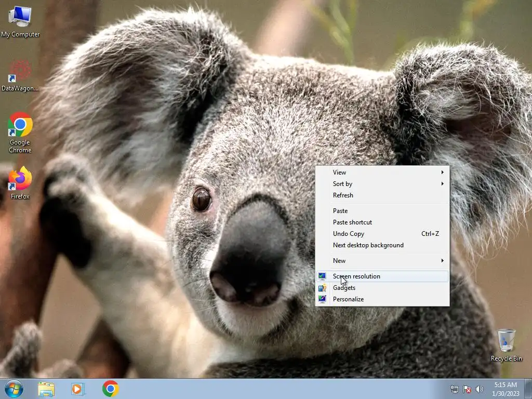Click the volume speaker tray icon
Viewport: 532px width, 399px height.
click(480, 389)
